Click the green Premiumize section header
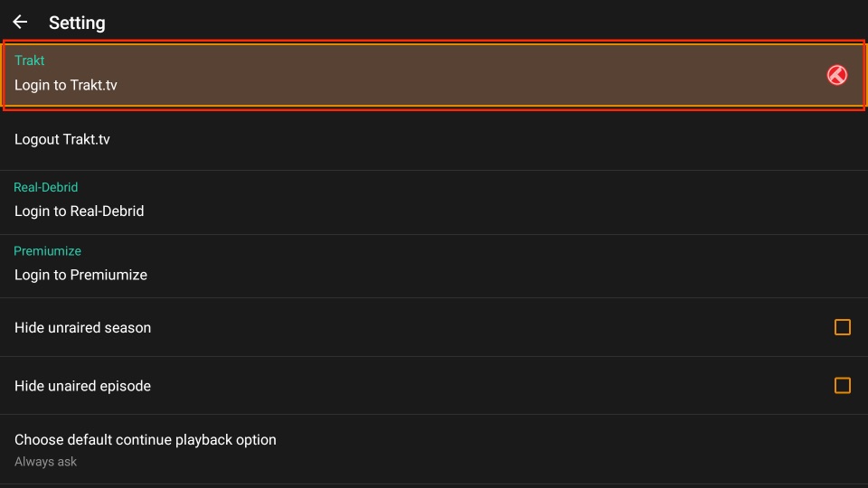 tap(47, 251)
